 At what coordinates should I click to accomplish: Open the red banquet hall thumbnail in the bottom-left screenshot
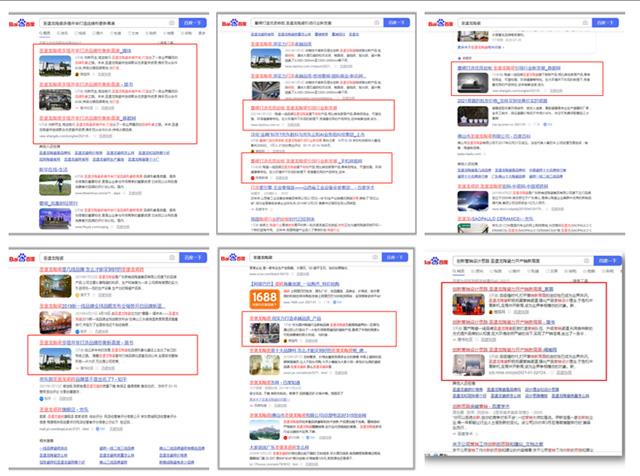tap(55, 323)
